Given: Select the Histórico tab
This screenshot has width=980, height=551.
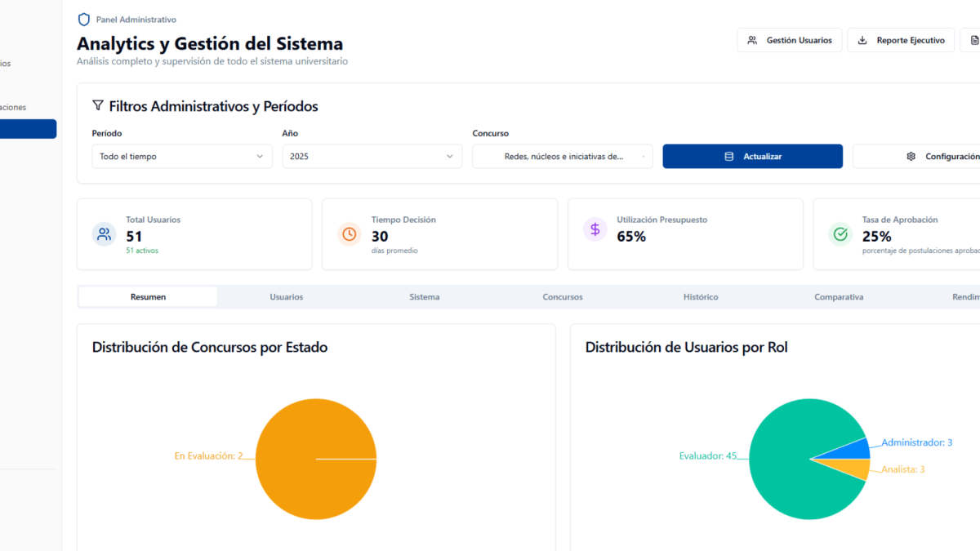Looking at the screenshot, I should 701,297.
